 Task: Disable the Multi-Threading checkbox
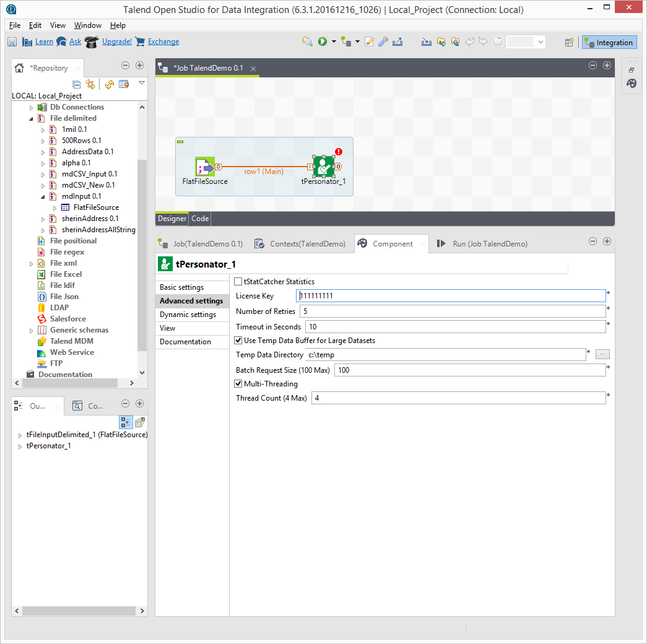pyautogui.click(x=238, y=384)
